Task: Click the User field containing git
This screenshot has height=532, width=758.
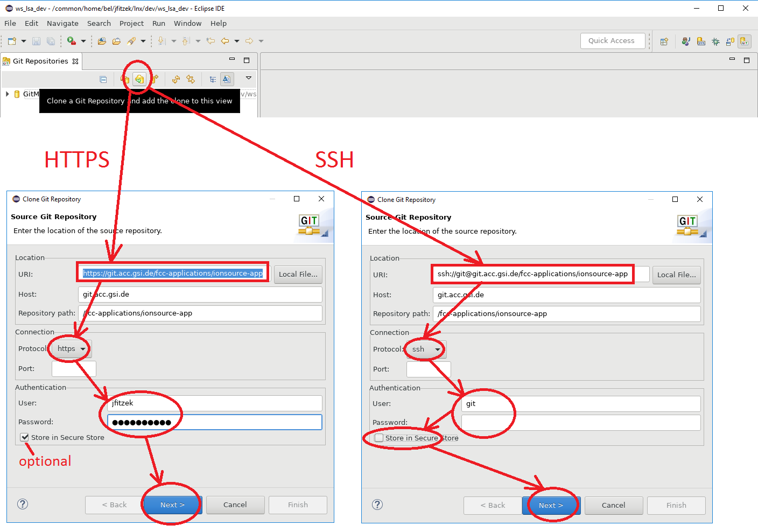Action: [581, 404]
